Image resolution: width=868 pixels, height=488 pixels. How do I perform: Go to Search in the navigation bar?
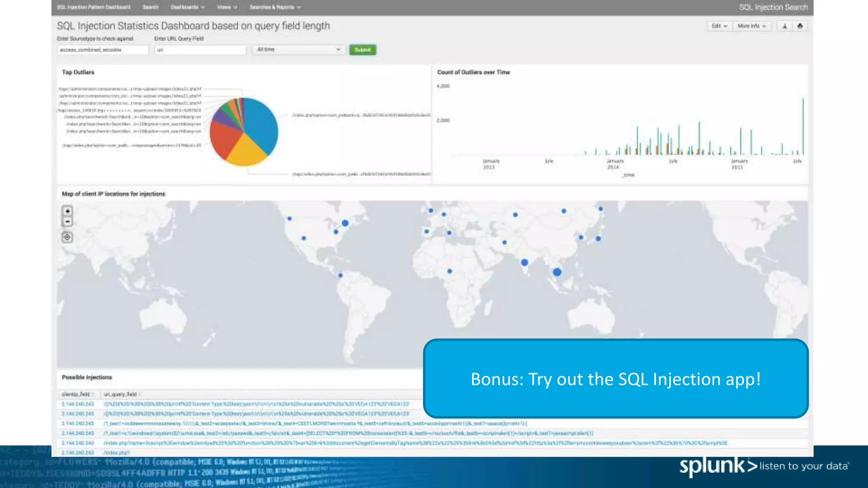coord(150,7)
